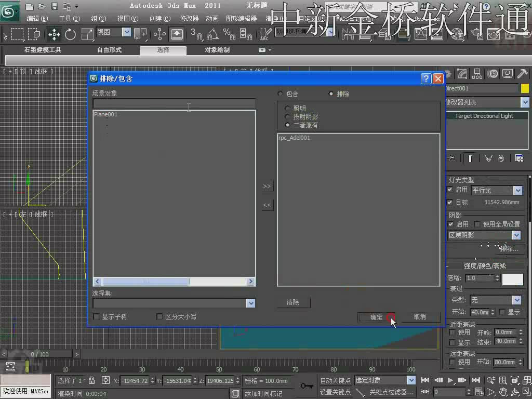Open the 视图 reference coordinate dropdown
Screen dimensions: 532x399
click(127, 32)
